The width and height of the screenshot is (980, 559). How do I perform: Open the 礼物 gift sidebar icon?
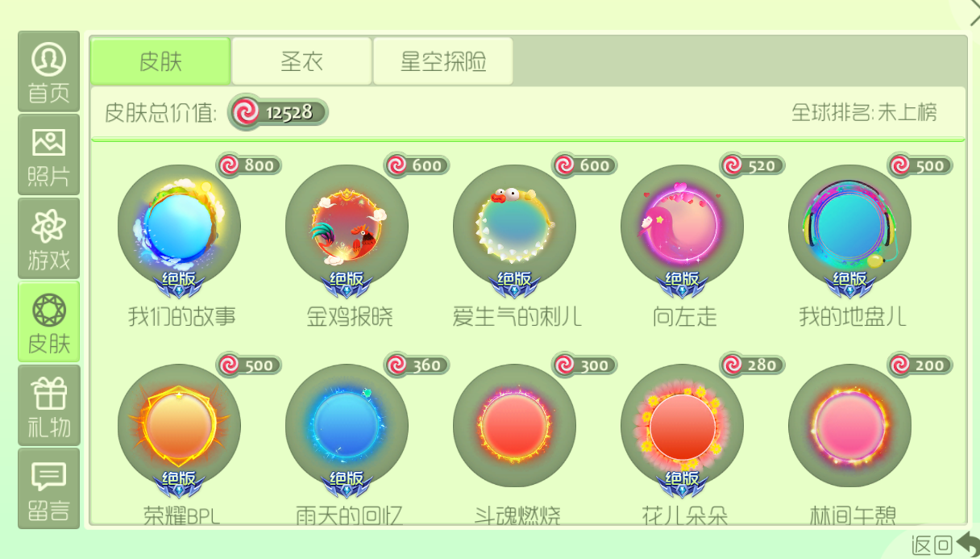(x=49, y=405)
